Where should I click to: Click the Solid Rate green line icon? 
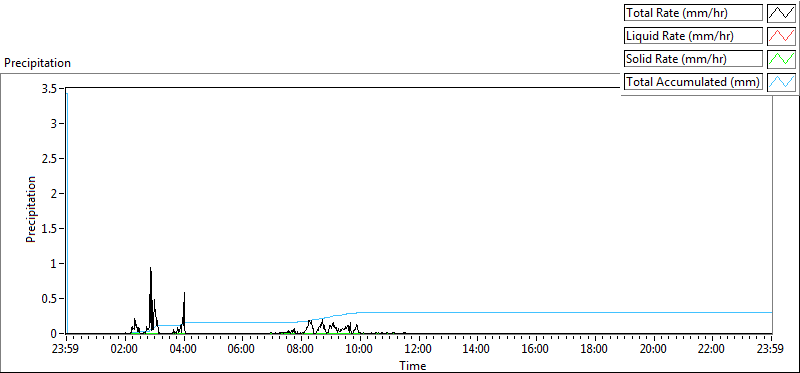[x=782, y=59]
